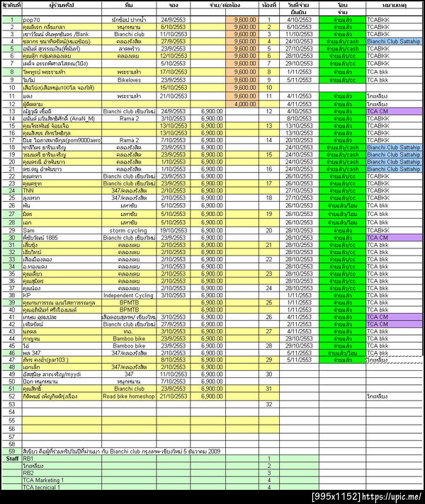Select the name cell containing 'pom9000aero'
This screenshot has height=504, width=425.
(x=62, y=140)
